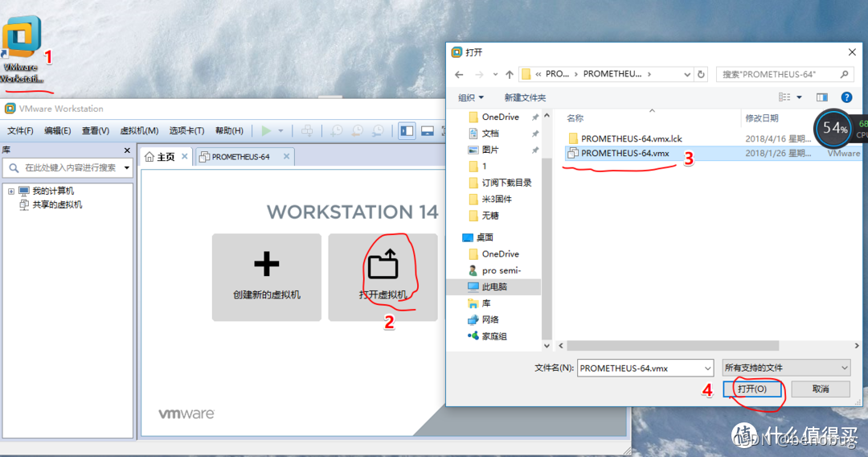Click the manage snapshots wrench-clock icon
868x457 pixels.
click(378, 130)
